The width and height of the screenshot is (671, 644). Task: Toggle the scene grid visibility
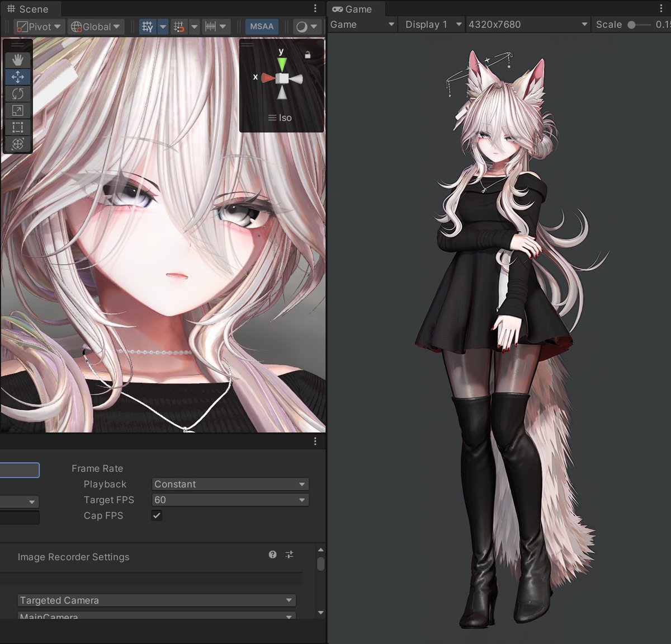click(x=148, y=26)
